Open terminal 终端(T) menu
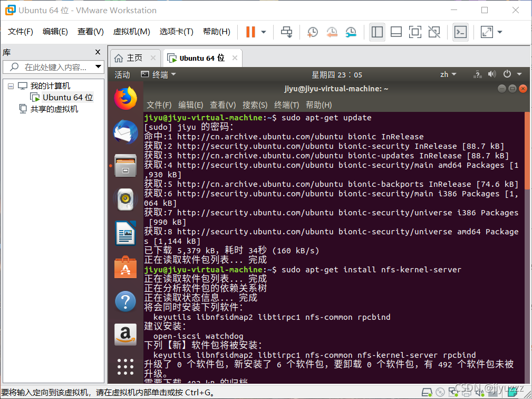Image resolution: width=532 pixels, height=399 pixels. tap(287, 105)
